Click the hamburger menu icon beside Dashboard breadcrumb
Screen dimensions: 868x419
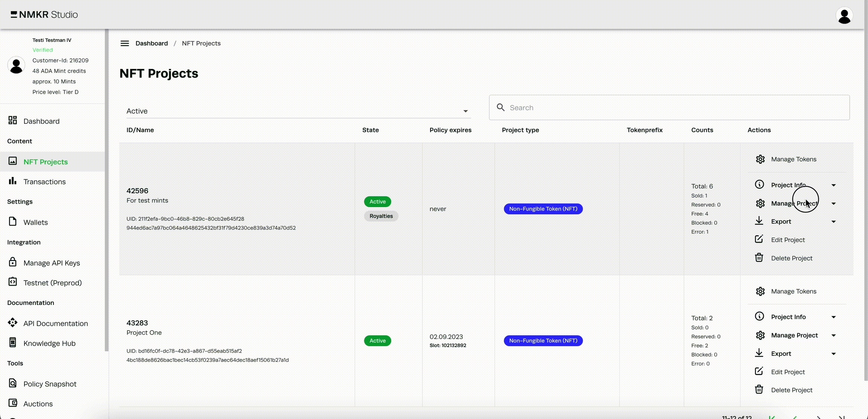125,43
